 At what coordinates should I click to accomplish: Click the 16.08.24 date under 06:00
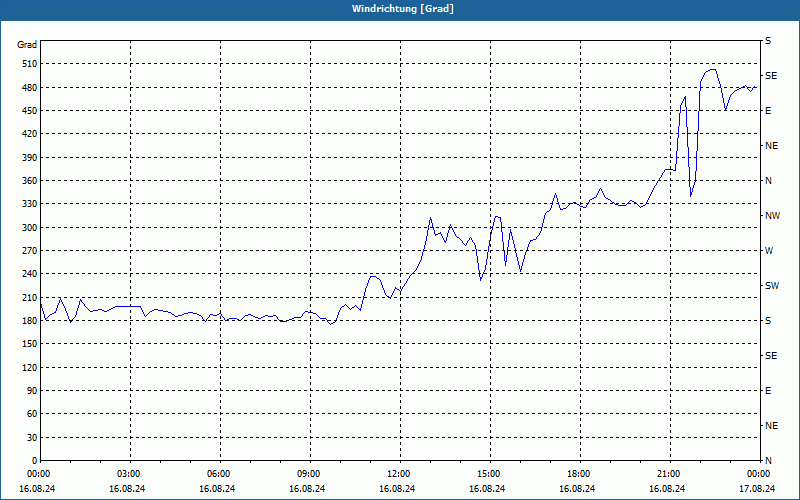point(217,489)
